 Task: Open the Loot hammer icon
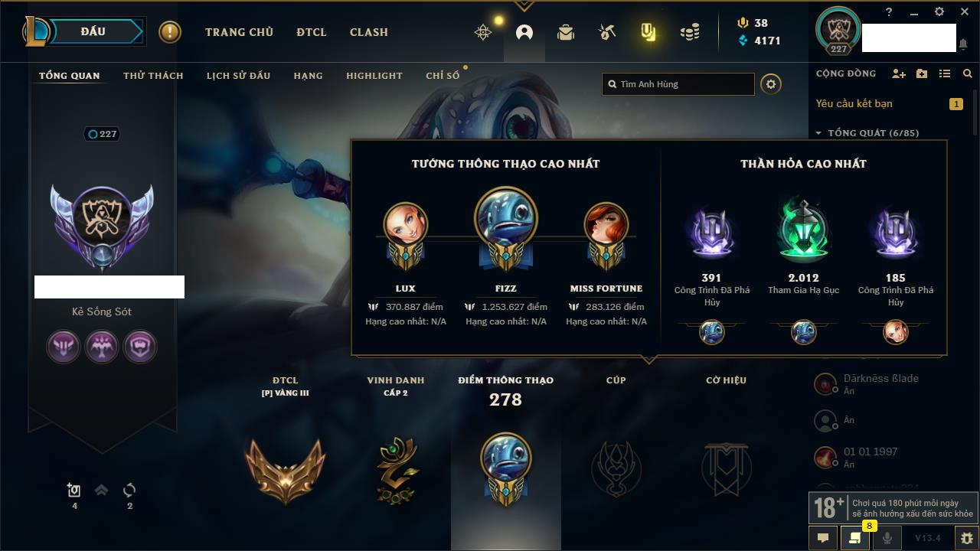[x=607, y=32]
